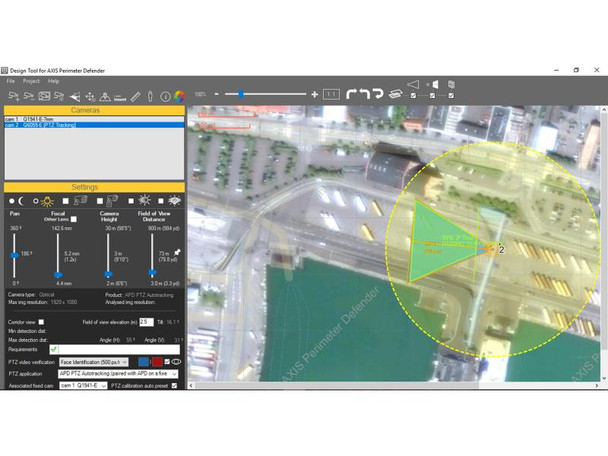Select cam 1 Q1941-E in cameras list
Image resolution: width=608 pixels, height=456 pixels.
[40, 119]
